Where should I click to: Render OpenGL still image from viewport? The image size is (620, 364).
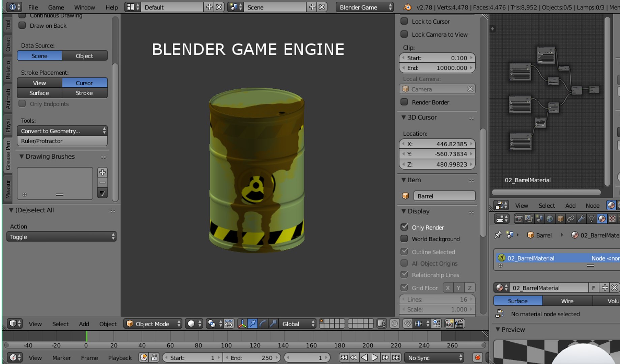449,324
